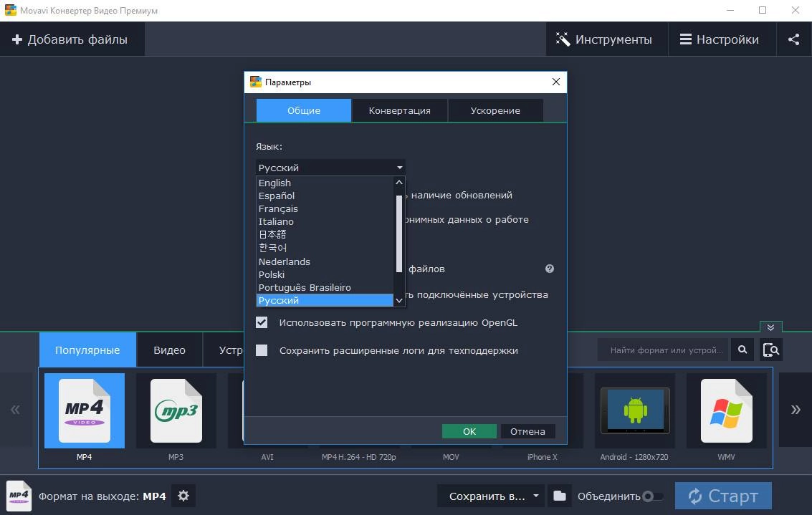
Task: Select Italiano from language list
Action: [325, 221]
